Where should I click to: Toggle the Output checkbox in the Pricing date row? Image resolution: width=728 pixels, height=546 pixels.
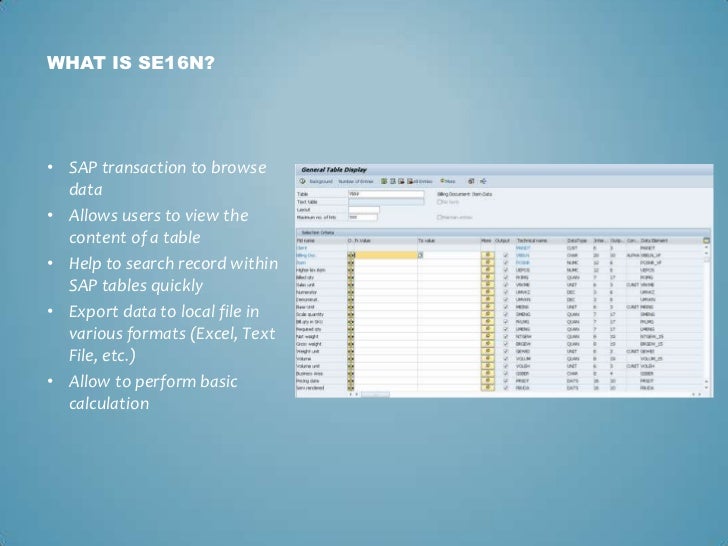tap(506, 381)
